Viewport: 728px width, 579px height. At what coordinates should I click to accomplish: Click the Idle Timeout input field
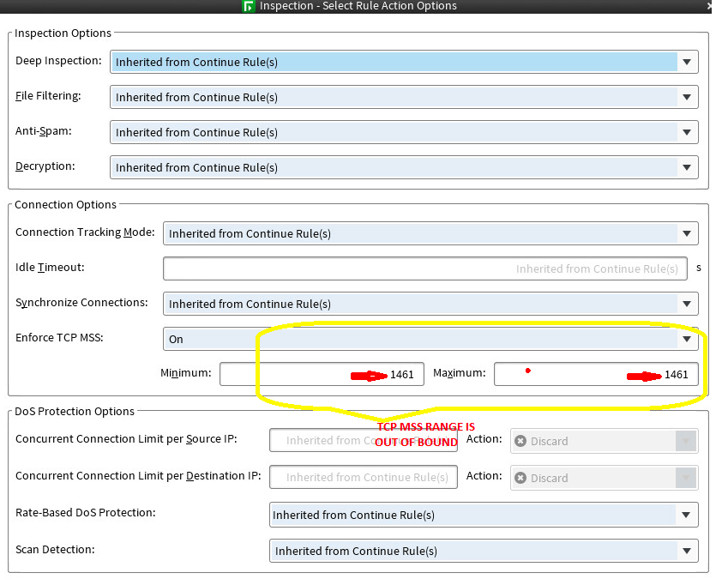tap(424, 268)
